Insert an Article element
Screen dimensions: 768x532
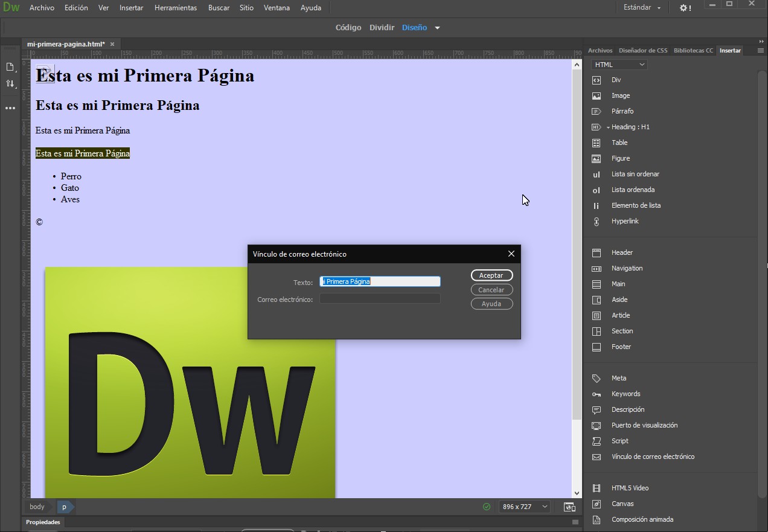(x=621, y=315)
